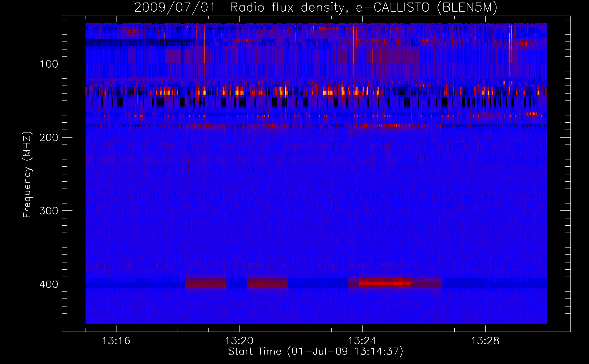The image size is (589, 364).
Task: Click the 200 frequency tick label
Action: (x=49, y=138)
